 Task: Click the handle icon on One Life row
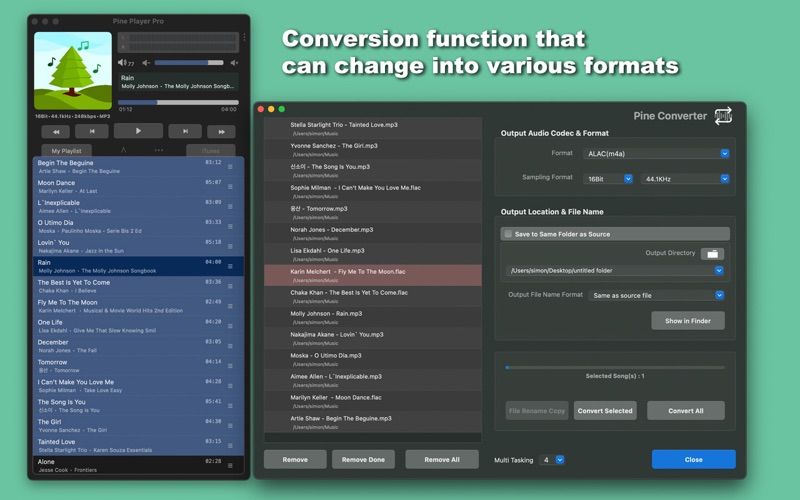(230, 326)
